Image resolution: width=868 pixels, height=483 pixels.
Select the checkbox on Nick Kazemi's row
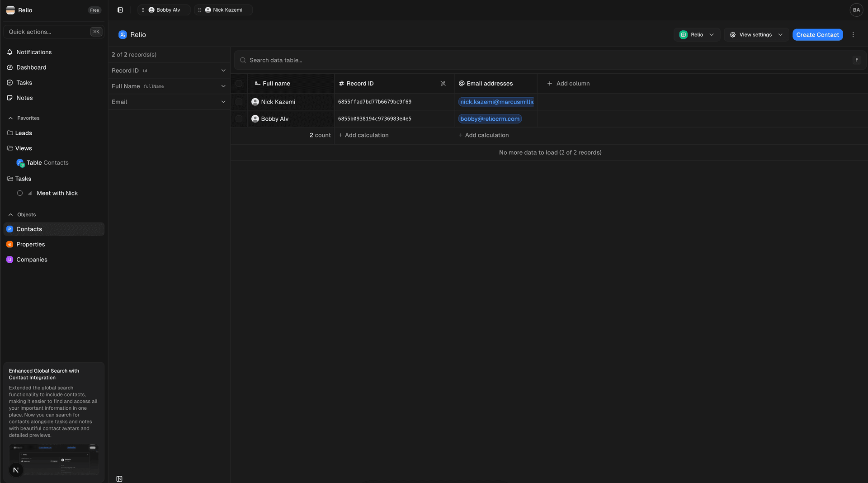tap(239, 102)
